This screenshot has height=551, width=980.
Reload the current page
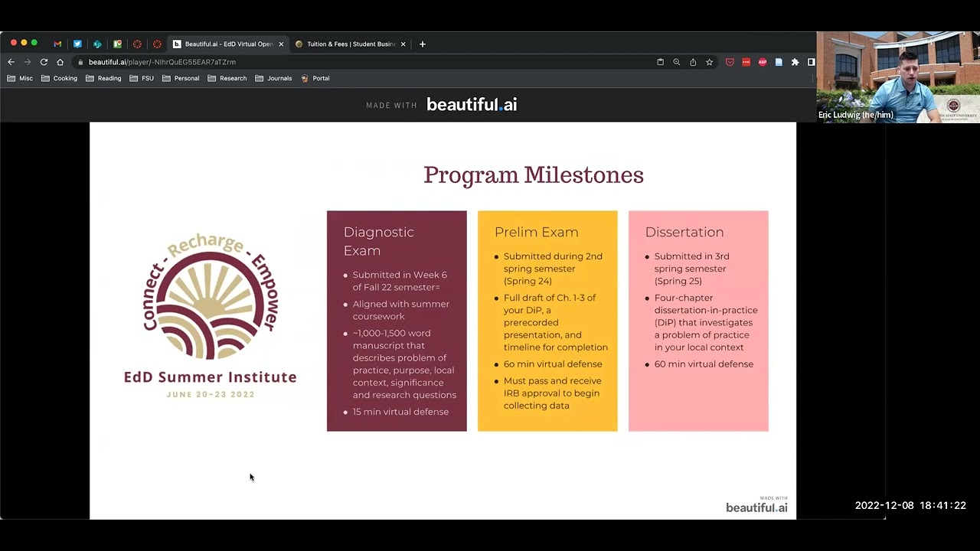(44, 62)
